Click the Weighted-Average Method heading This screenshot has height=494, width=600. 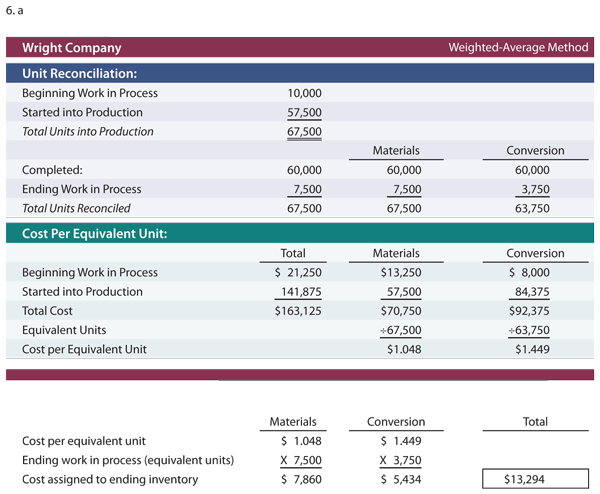[518, 47]
